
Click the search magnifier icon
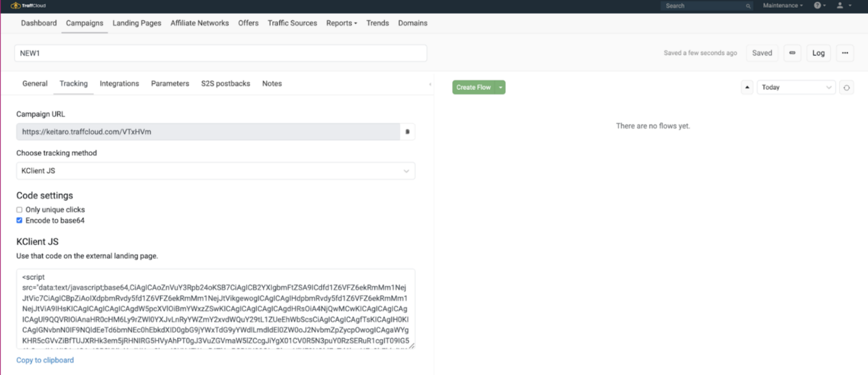point(748,6)
